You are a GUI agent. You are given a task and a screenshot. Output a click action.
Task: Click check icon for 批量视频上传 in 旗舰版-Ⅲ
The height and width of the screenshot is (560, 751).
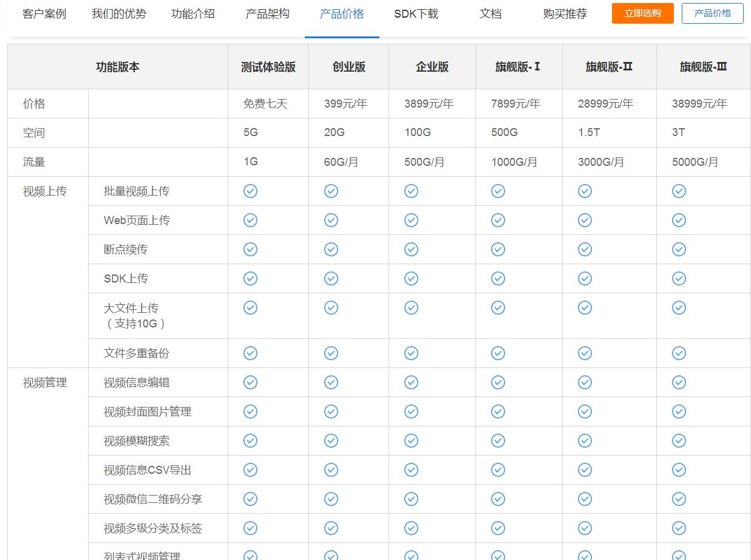point(679,191)
